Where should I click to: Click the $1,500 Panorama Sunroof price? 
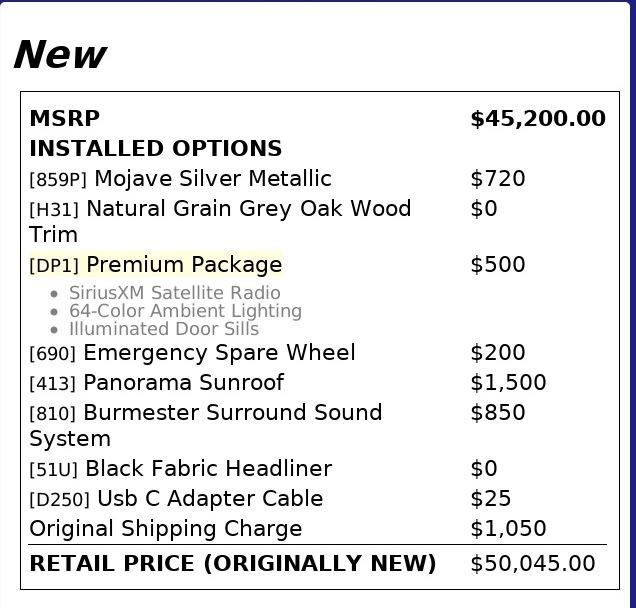(x=508, y=383)
